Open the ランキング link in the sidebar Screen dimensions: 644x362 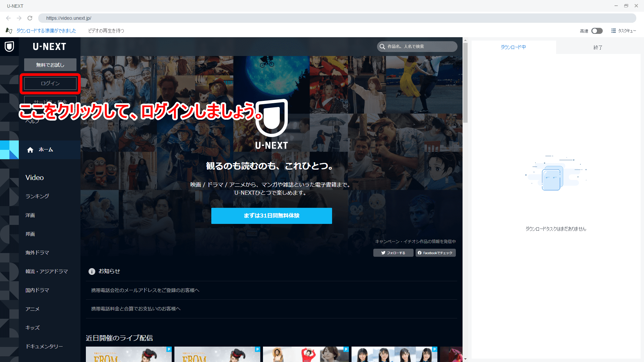click(37, 196)
